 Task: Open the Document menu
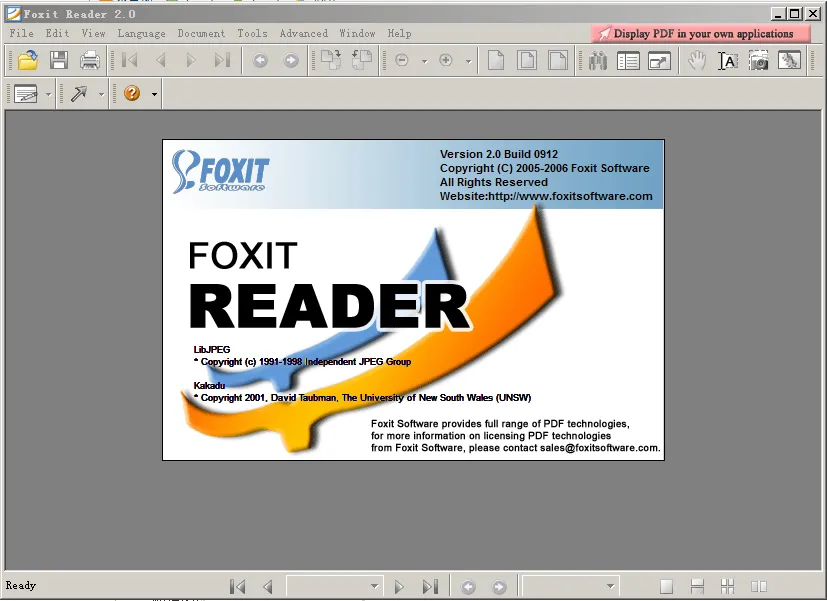point(201,33)
